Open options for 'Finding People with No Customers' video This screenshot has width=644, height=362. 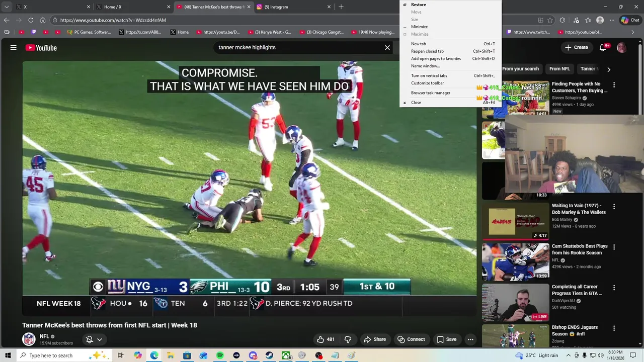coord(614,84)
